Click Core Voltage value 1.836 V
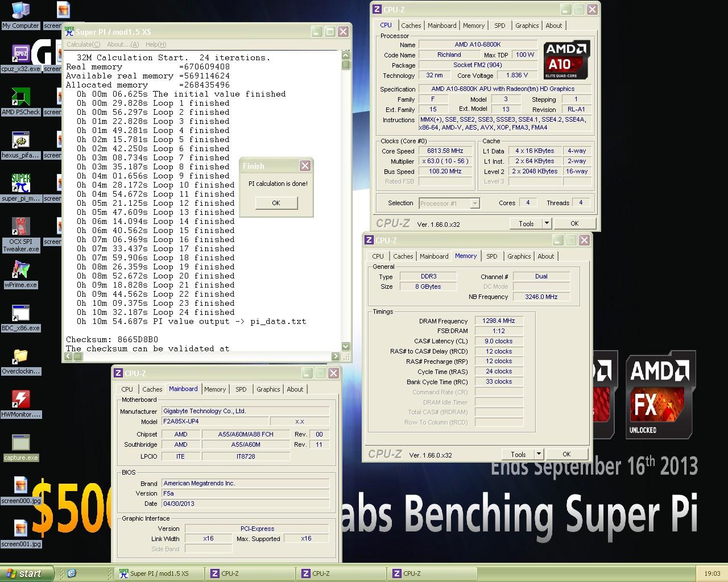This screenshot has height=582, width=728. pos(517,75)
